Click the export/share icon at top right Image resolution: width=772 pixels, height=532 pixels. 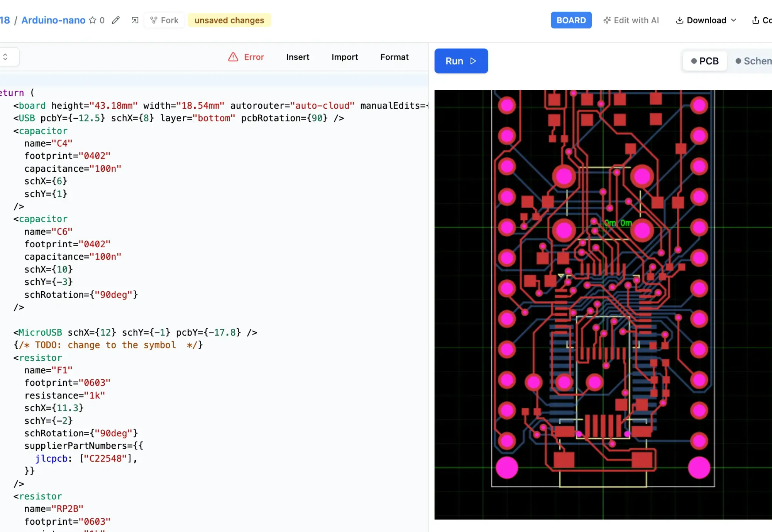click(755, 20)
